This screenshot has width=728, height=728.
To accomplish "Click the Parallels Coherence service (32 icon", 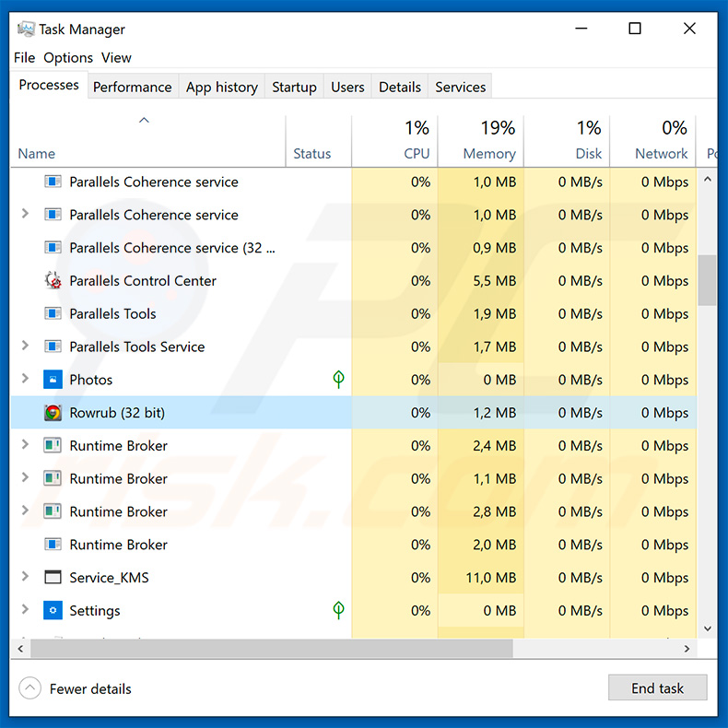I will coord(53,248).
